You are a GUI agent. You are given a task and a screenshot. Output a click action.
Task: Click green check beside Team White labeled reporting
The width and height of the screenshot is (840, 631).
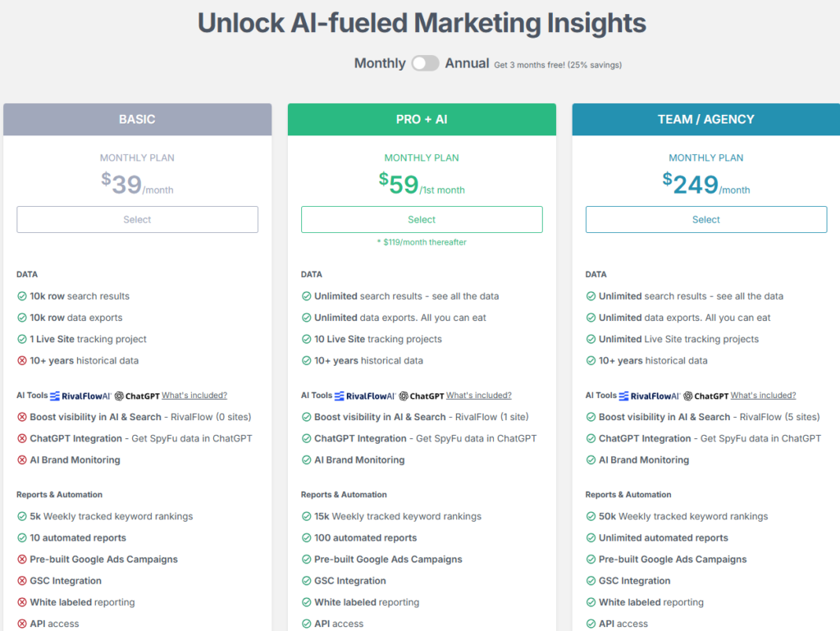(x=591, y=602)
